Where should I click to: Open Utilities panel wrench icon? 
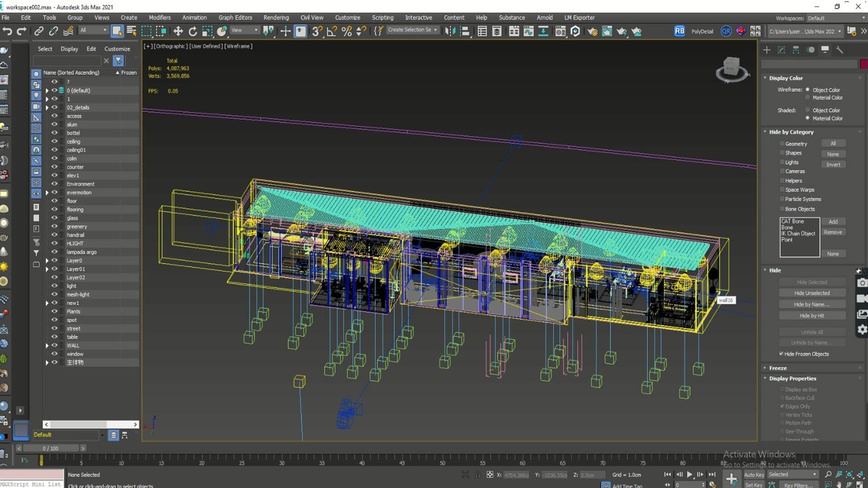840,50
